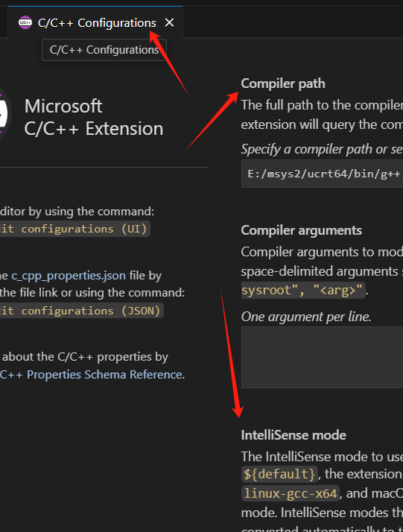Click the 'Specify a compiler path' hint text

(322, 149)
